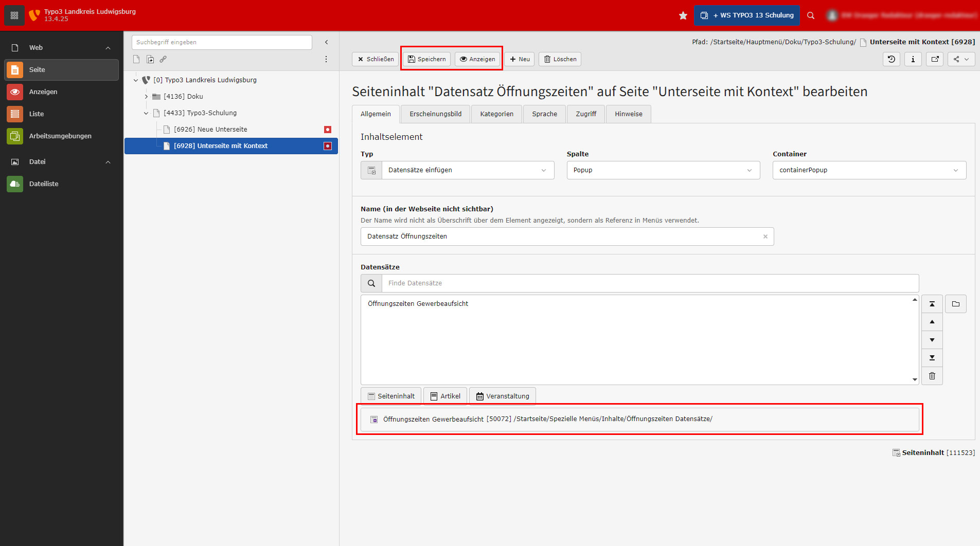This screenshot has width=980, height=546.
Task: Open record browser folder icon
Action: (x=955, y=304)
